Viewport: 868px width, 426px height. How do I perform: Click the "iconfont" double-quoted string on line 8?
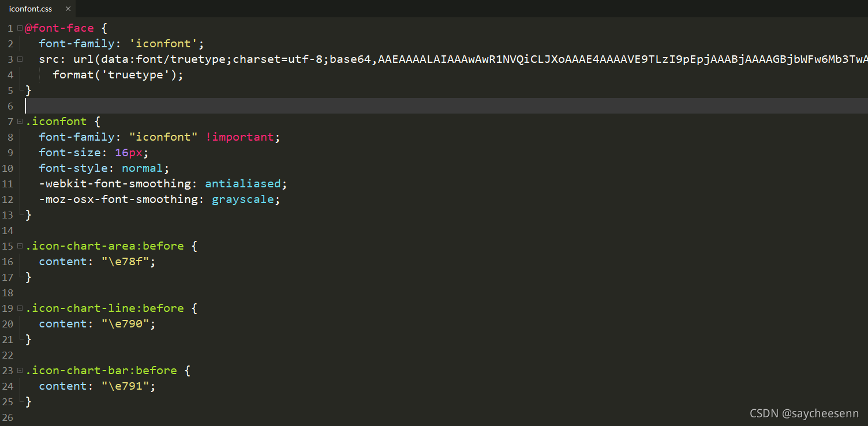coord(163,137)
